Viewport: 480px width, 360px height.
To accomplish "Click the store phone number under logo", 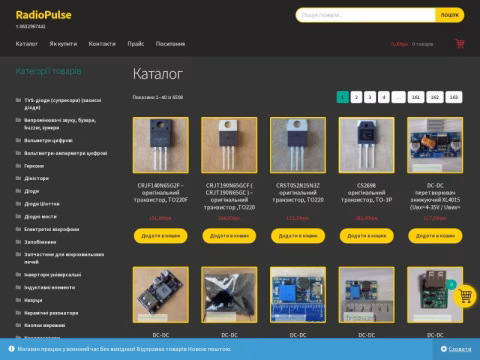I will tap(30, 26).
